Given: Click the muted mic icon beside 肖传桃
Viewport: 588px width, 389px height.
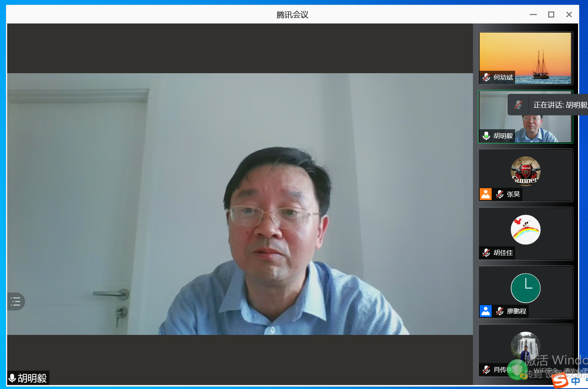Looking at the screenshot, I should click(x=486, y=370).
